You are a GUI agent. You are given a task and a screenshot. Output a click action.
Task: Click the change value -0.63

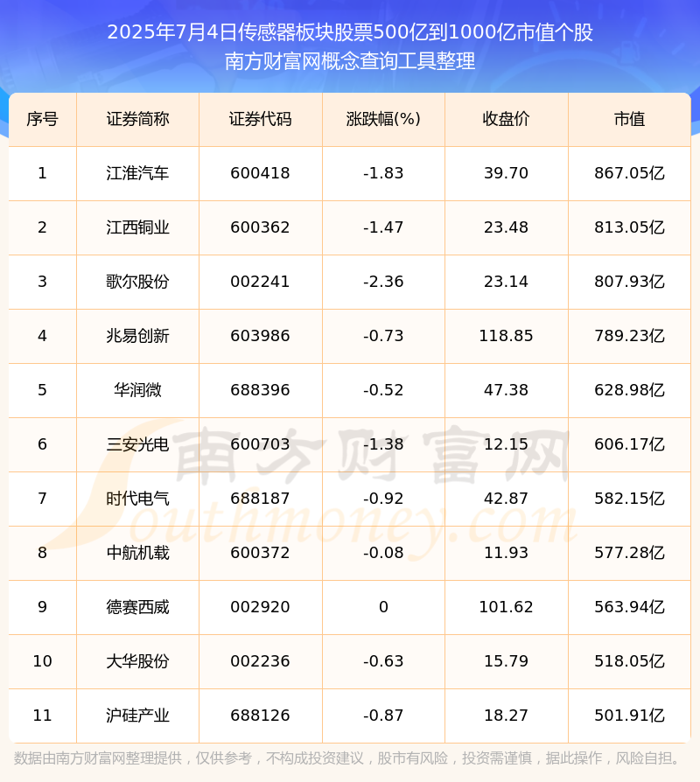[383, 661]
